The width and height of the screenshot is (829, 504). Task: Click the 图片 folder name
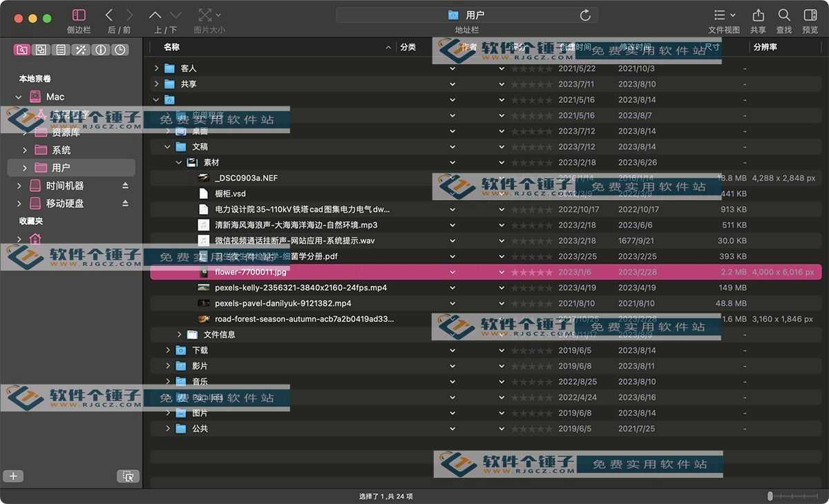coord(200,413)
